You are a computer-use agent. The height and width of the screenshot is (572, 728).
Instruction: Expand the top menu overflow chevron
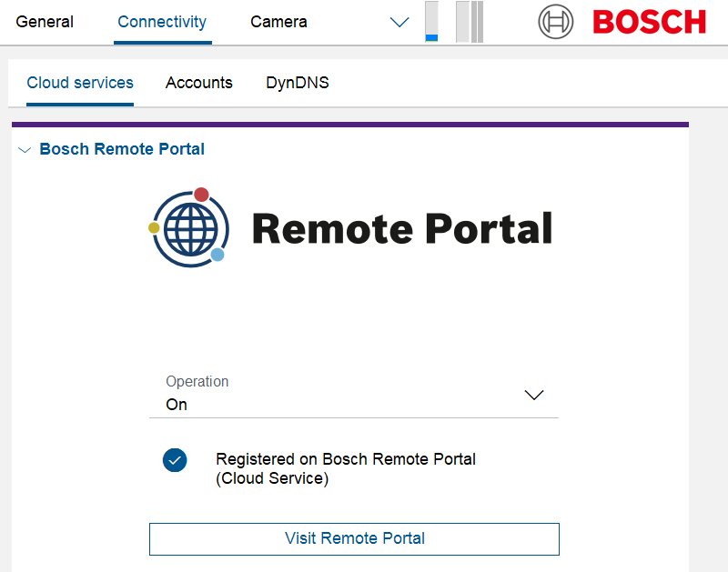[399, 22]
